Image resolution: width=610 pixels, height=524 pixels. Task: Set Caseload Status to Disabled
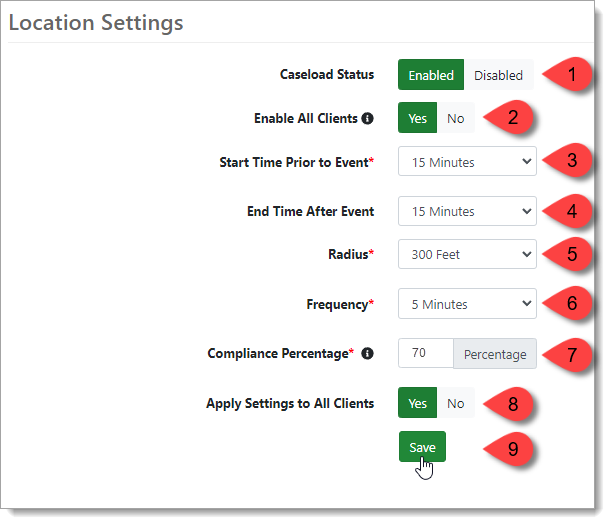(498, 75)
